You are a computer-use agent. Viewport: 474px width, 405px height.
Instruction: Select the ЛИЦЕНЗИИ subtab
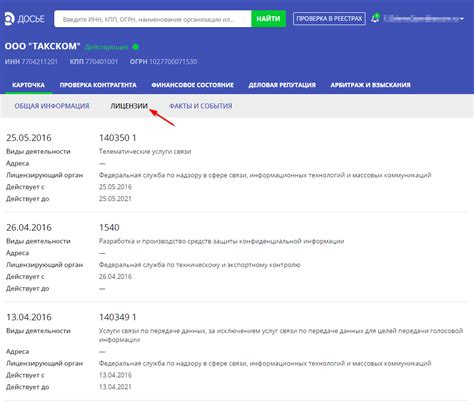coord(129,106)
